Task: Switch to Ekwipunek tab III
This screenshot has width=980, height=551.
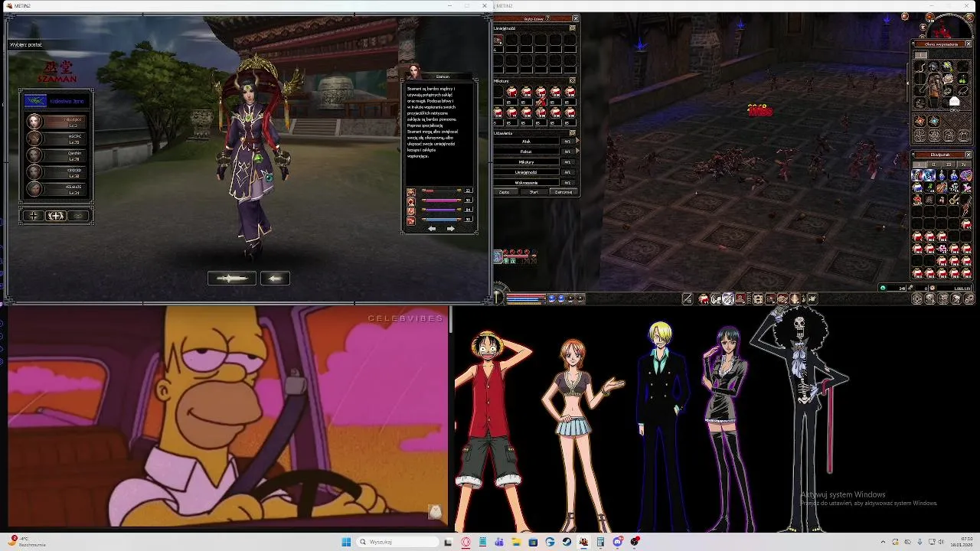Action: click(949, 165)
